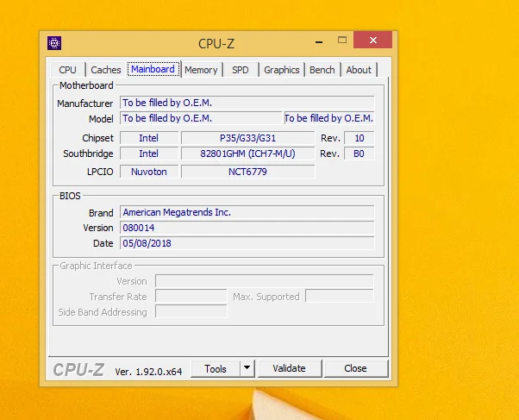The width and height of the screenshot is (519, 420).
Task: Switch to the Caches tab
Action: coord(106,70)
